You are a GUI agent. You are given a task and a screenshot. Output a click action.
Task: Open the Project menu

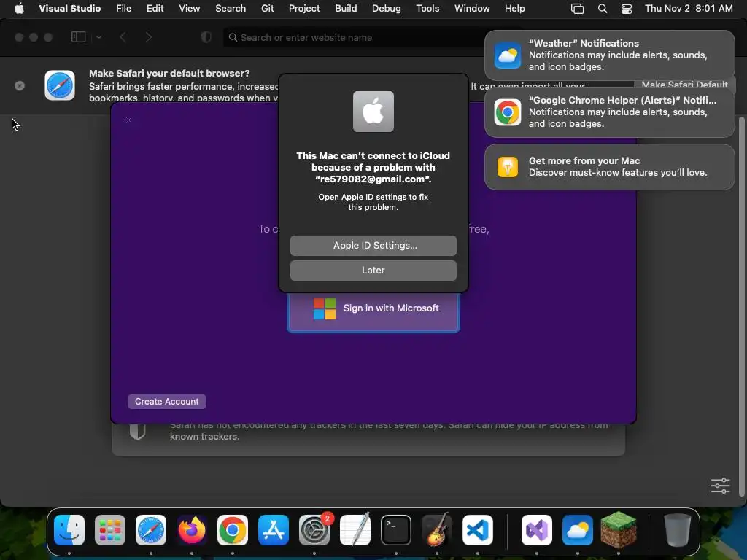point(304,9)
